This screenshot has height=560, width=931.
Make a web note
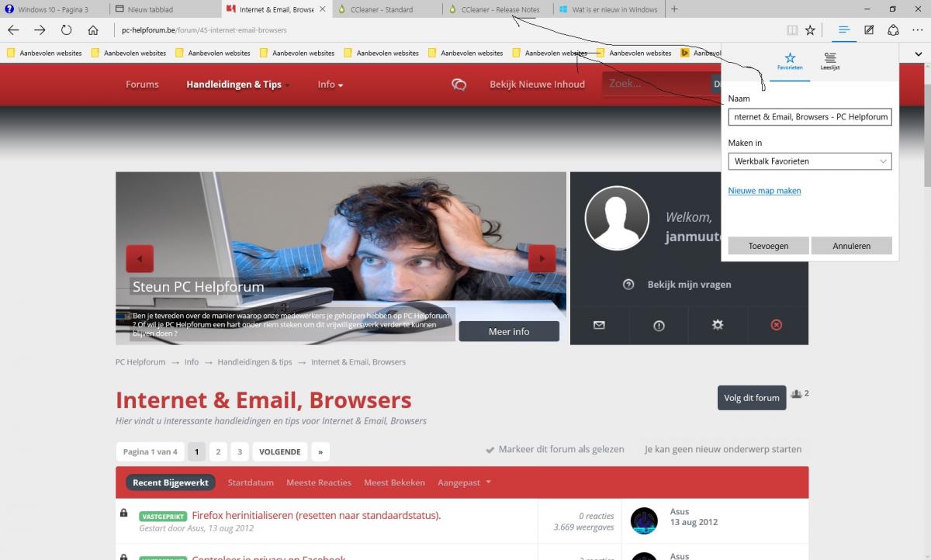869,30
